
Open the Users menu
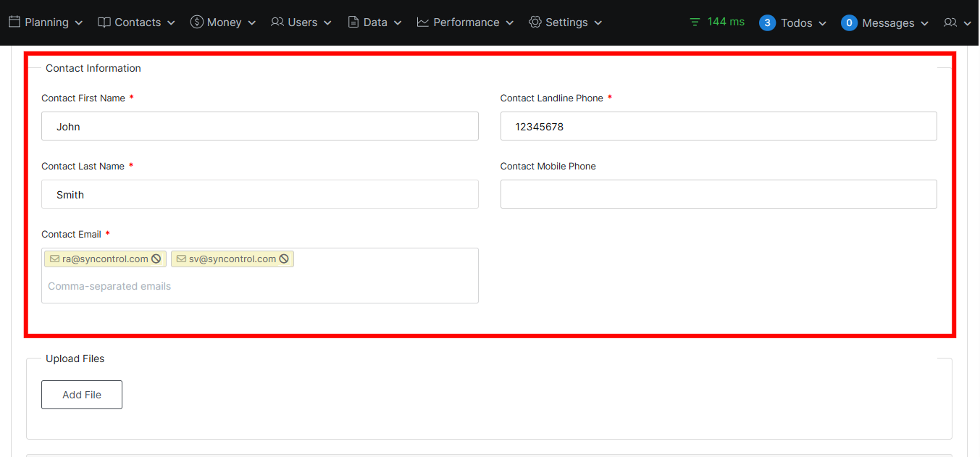point(301,22)
